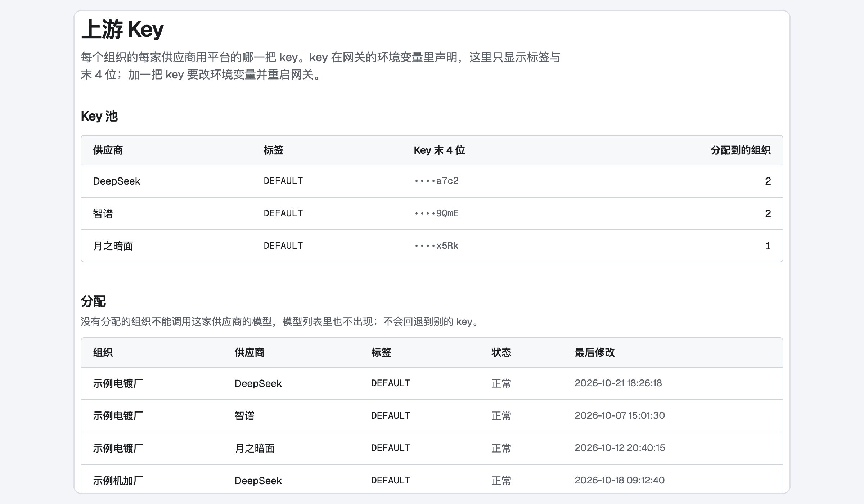This screenshot has height=504, width=864.
Task: Click the 分配到的组织 column header
Action: [741, 150]
